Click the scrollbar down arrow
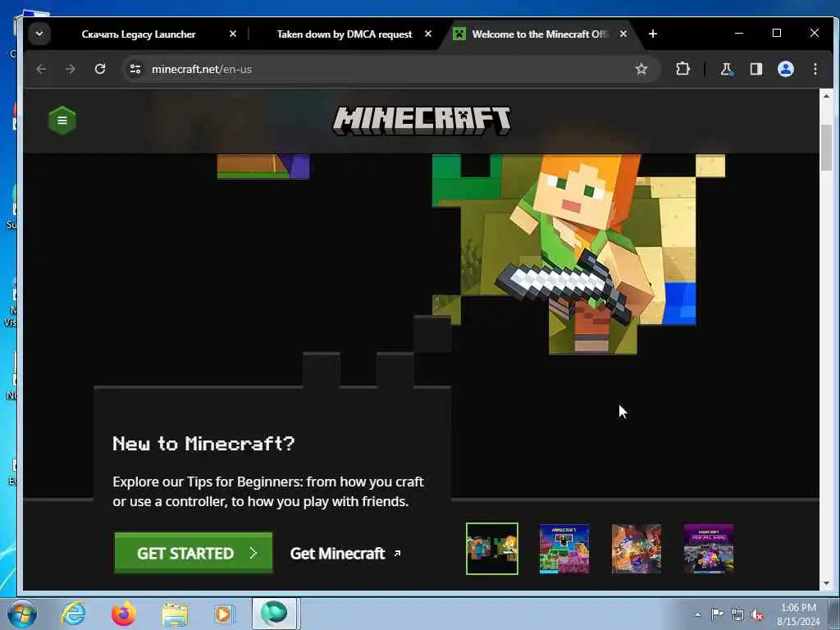 pyautogui.click(x=826, y=583)
